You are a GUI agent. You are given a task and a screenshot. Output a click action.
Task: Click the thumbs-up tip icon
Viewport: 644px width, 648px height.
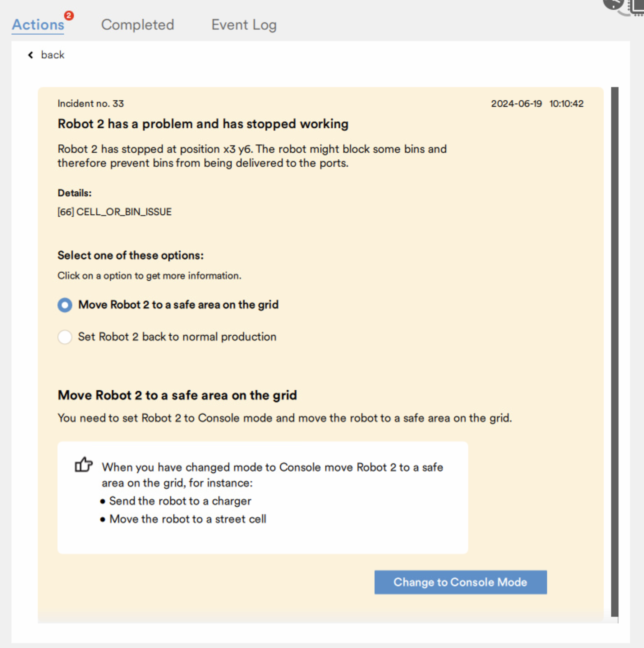(83, 465)
